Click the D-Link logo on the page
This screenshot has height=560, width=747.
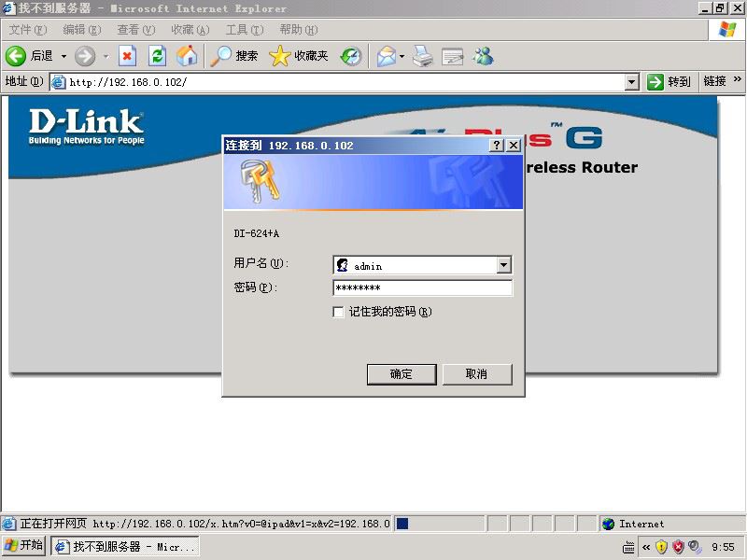(86, 127)
